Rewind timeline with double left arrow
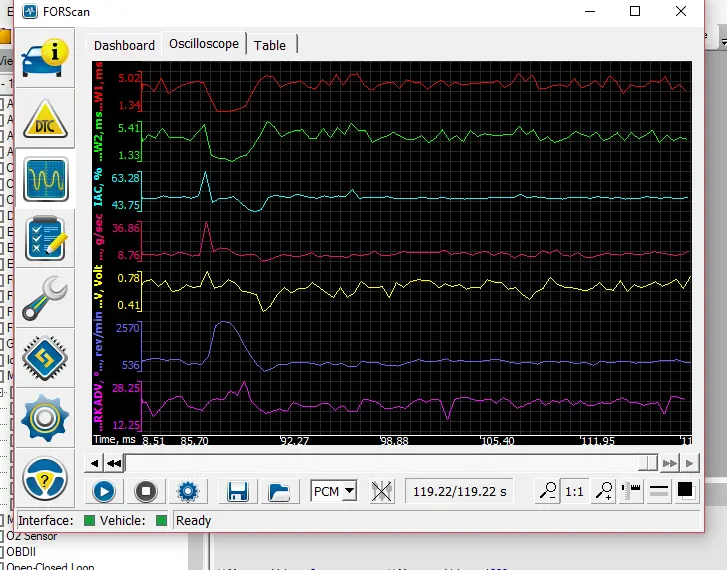This screenshot has height=570, width=727. (114, 463)
